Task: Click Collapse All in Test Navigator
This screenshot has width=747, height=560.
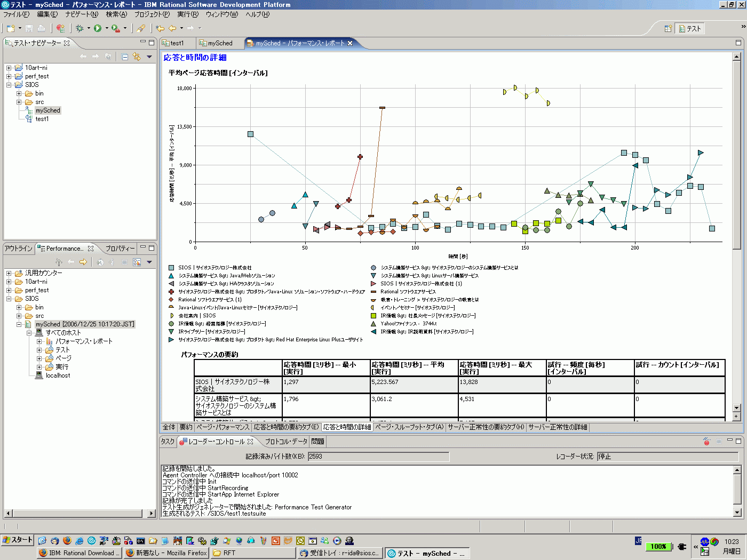Action: (x=125, y=57)
